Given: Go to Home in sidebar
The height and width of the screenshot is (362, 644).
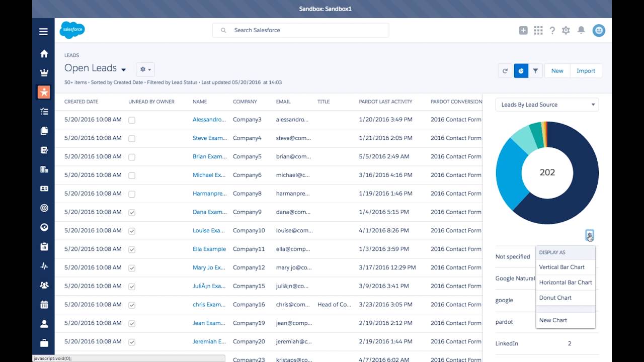Looking at the screenshot, I should [44, 54].
